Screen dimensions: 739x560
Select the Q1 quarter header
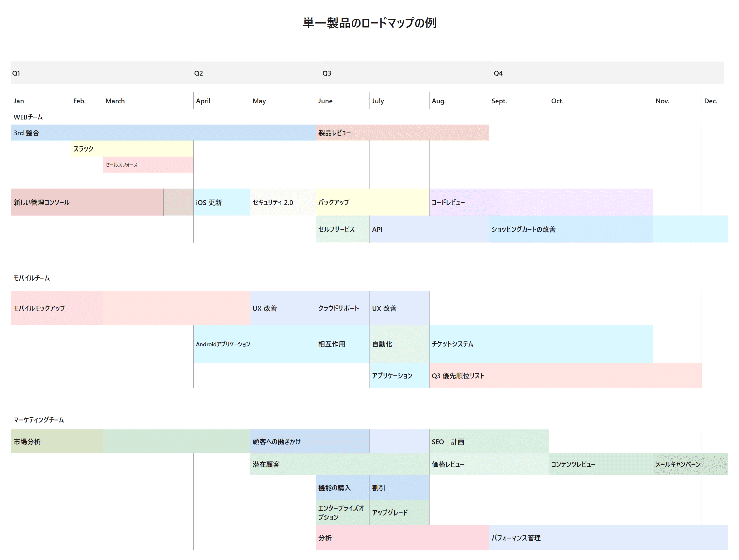point(16,73)
